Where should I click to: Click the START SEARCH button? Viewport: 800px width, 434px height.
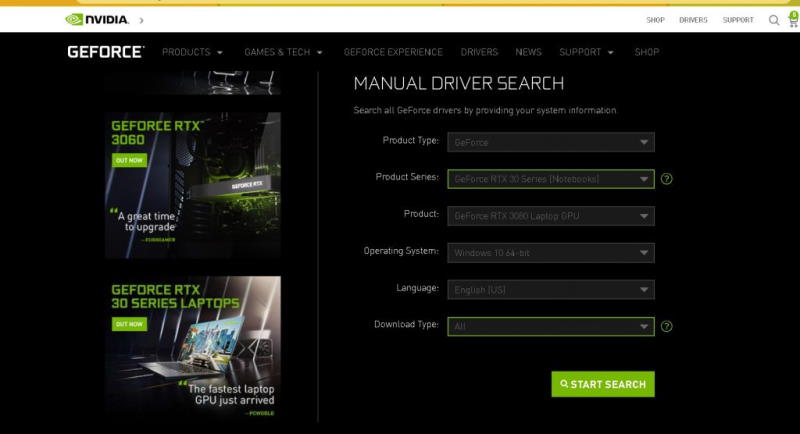[x=603, y=384]
